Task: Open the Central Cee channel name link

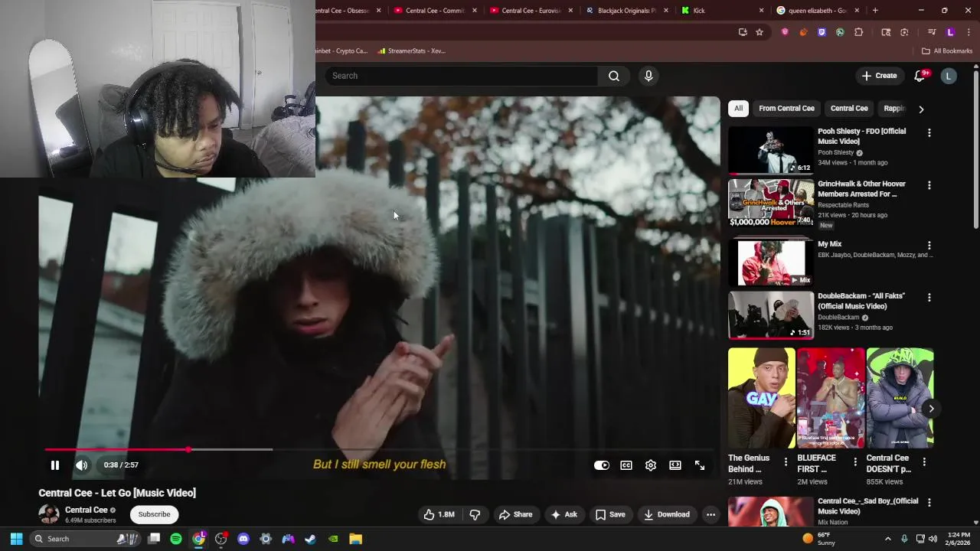Action: click(x=86, y=510)
